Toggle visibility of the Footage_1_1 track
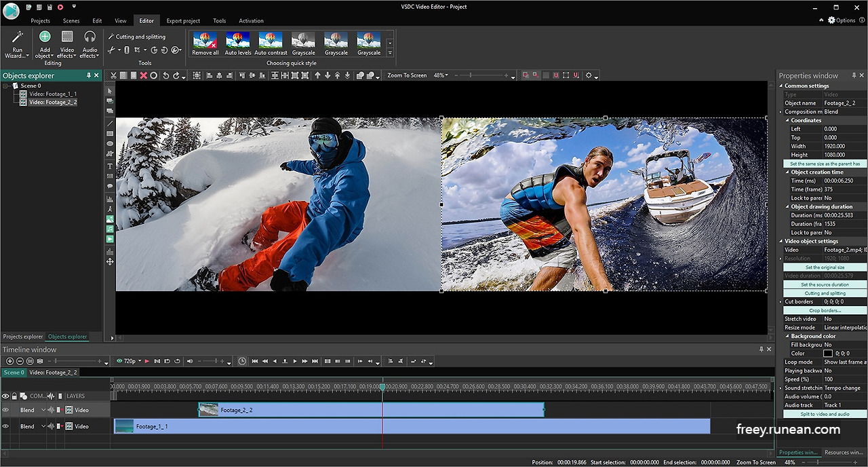The width and height of the screenshot is (868, 467). click(x=5, y=426)
